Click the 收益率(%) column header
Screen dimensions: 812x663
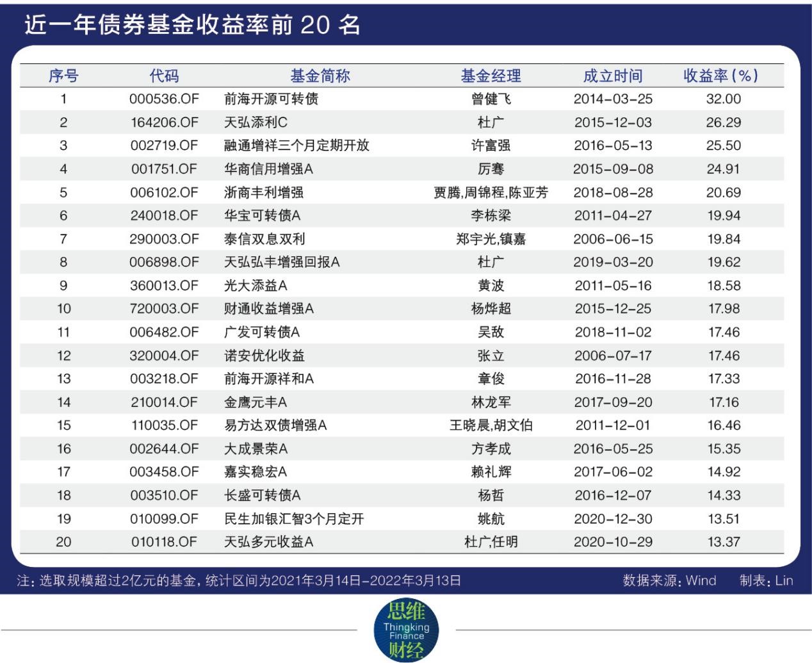pos(720,76)
